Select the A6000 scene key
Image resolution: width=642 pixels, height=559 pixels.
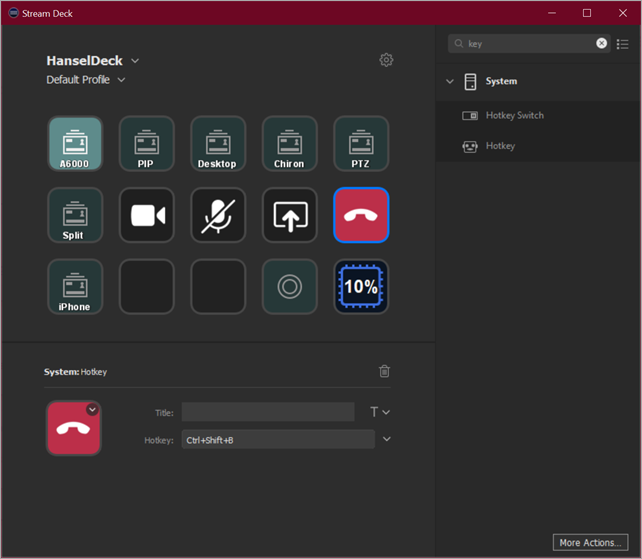click(x=75, y=144)
